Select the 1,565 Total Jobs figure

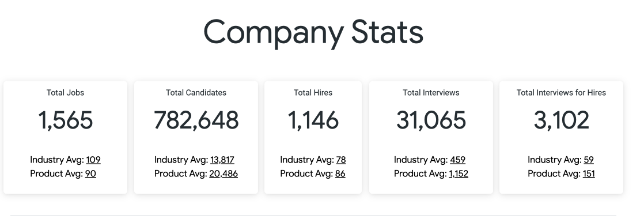pos(65,120)
